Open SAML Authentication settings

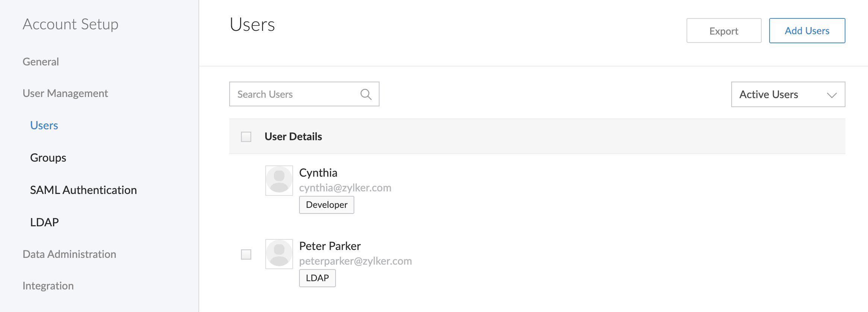pos(83,190)
